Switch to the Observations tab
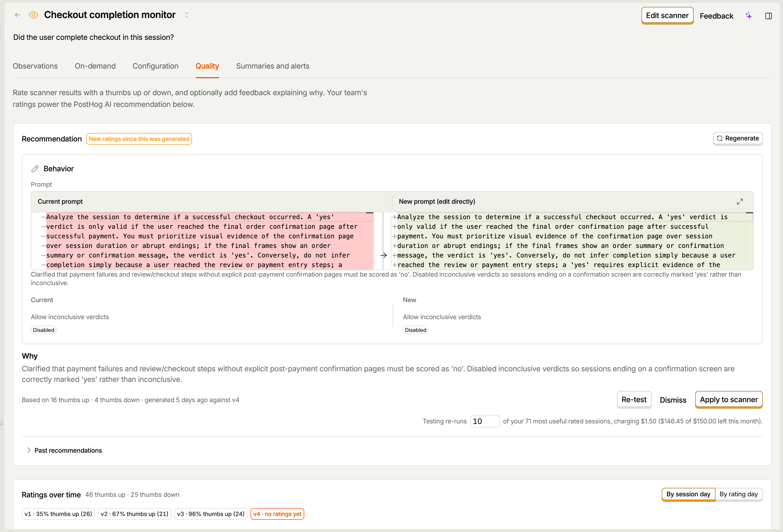Image resolution: width=783 pixels, height=532 pixels. [x=35, y=66]
